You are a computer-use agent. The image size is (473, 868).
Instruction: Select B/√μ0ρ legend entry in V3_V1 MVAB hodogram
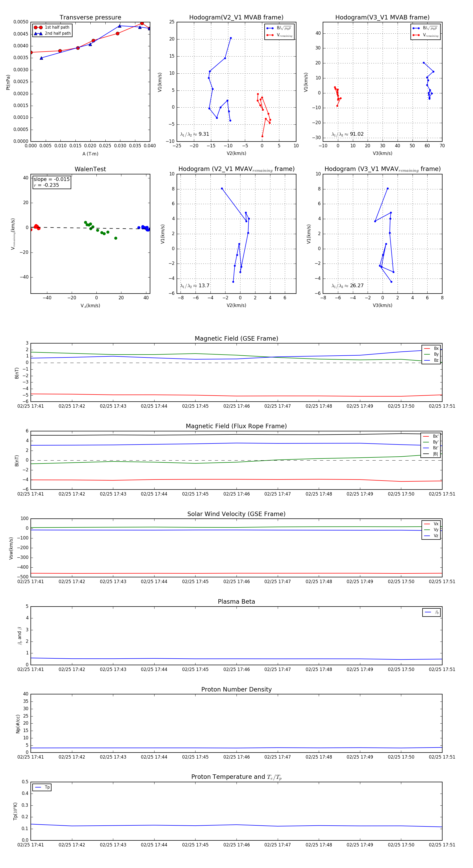(425, 28)
